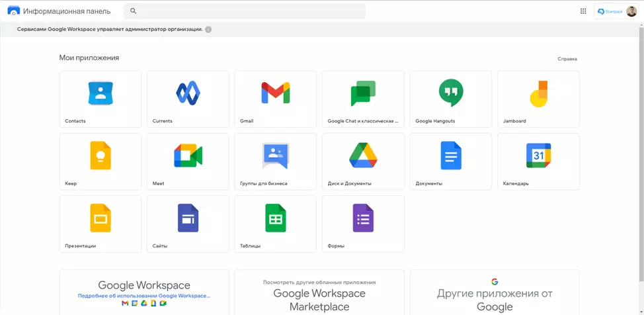Click the Meet label text
644x315 pixels.
pyautogui.click(x=158, y=183)
